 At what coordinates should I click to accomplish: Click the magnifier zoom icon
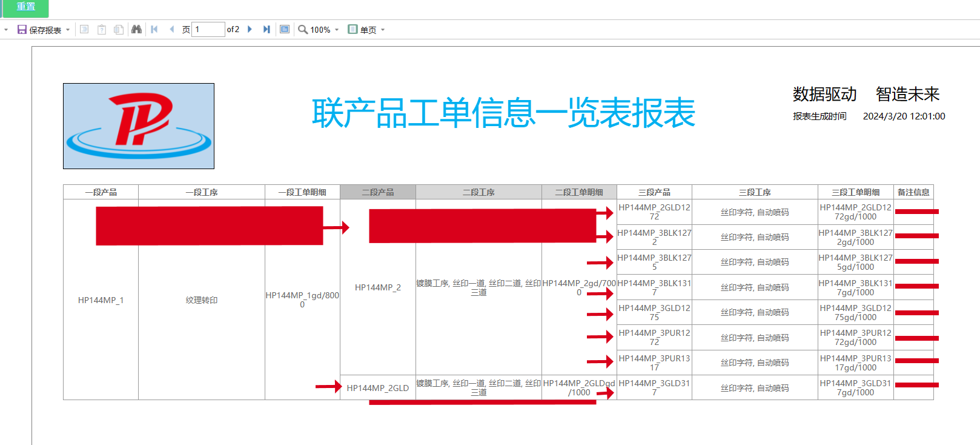(303, 29)
